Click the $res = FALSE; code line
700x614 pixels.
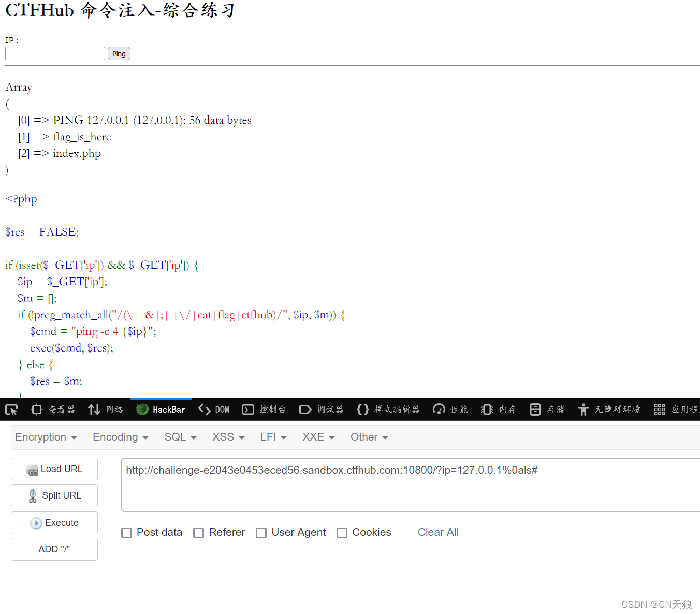[x=42, y=232]
